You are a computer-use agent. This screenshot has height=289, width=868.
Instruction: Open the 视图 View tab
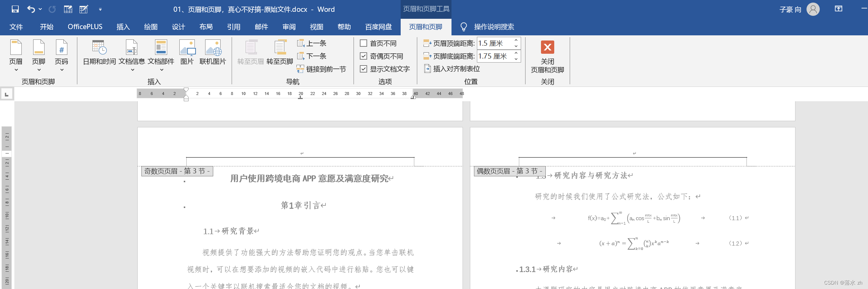click(x=317, y=27)
